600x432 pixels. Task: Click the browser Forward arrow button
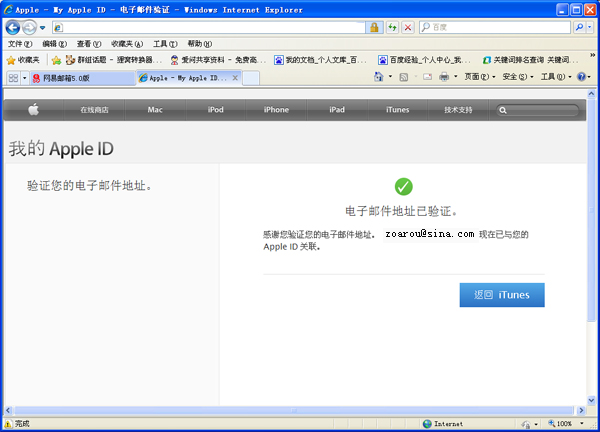[x=29, y=28]
